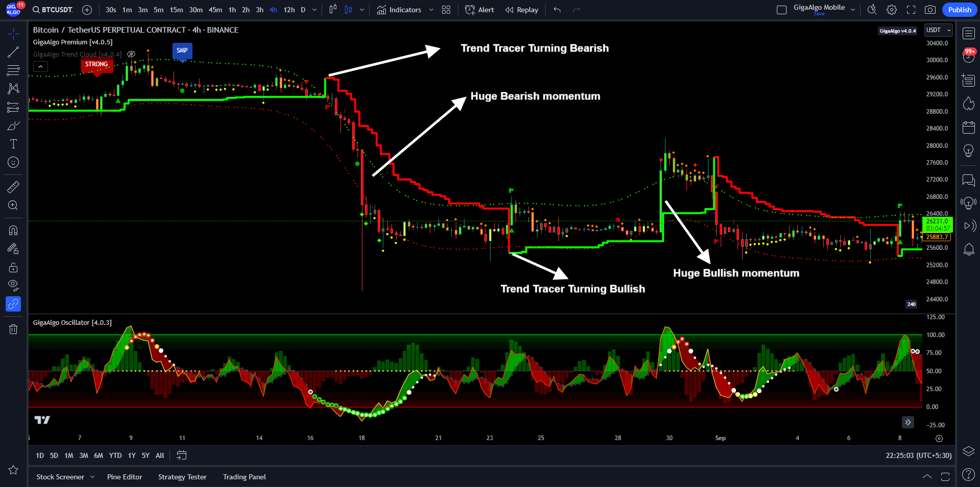The width and height of the screenshot is (980, 487).
Task: Lock all drawing tools
Action: click(x=13, y=267)
